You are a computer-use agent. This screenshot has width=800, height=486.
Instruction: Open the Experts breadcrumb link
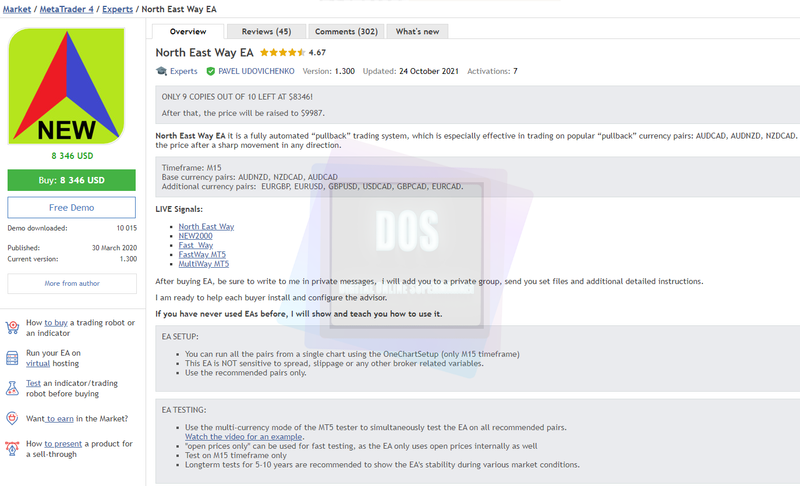(117, 9)
